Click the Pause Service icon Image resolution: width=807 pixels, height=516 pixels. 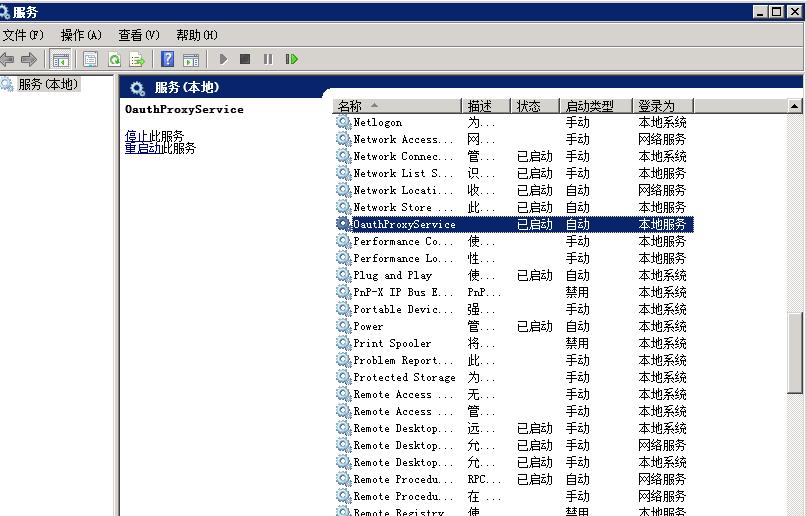268,59
